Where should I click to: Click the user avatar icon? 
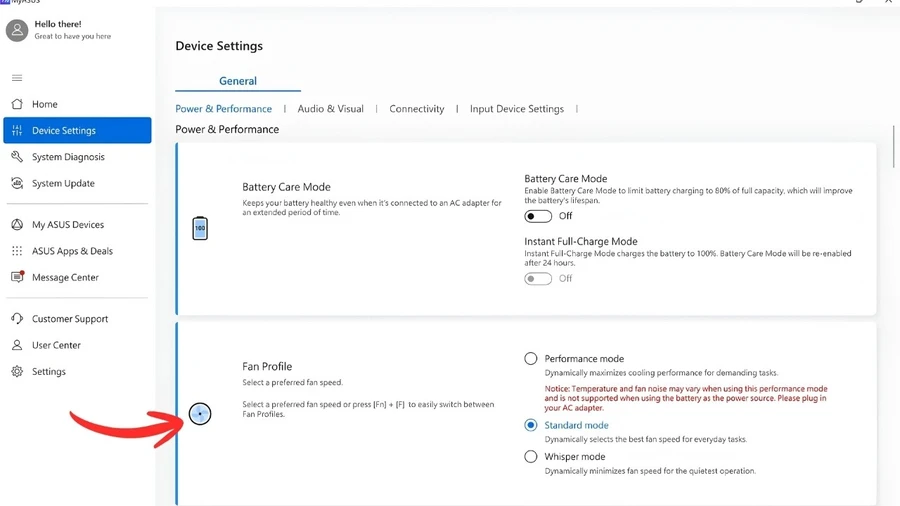pos(17,30)
